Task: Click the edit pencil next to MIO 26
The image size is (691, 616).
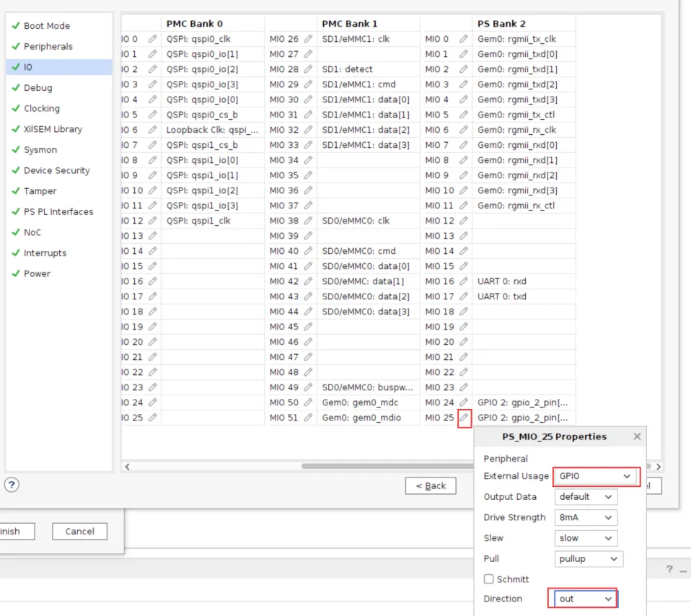Action: [x=308, y=39]
